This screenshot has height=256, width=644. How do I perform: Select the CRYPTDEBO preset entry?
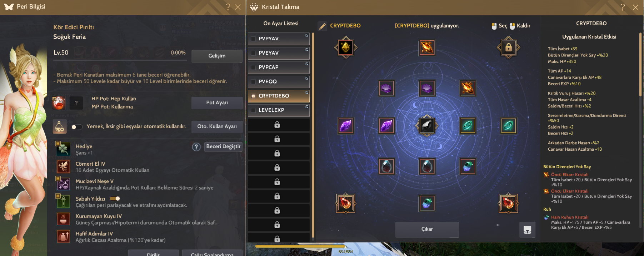[279, 96]
